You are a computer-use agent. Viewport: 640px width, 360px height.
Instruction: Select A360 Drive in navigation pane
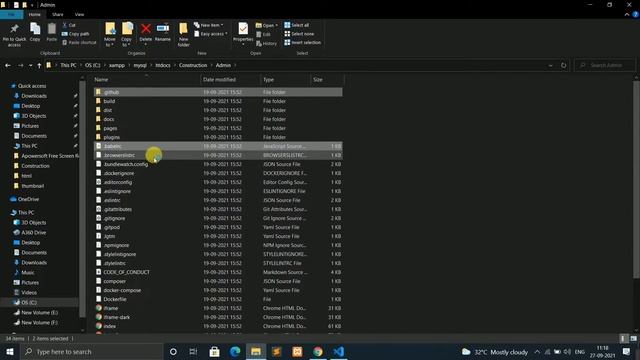(33, 233)
